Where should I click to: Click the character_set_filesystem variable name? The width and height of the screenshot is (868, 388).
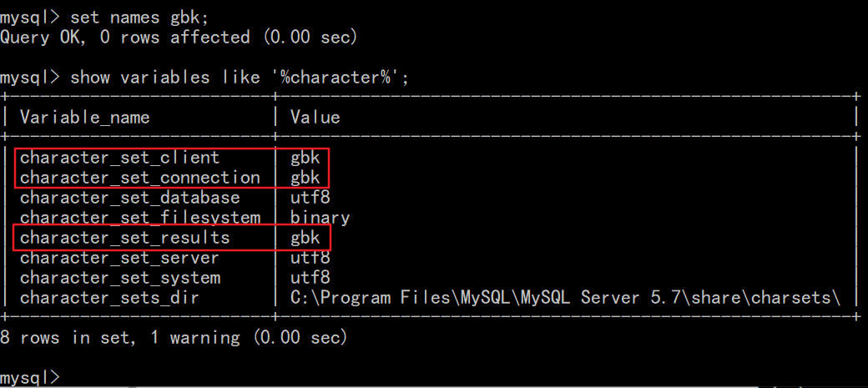pos(139,218)
